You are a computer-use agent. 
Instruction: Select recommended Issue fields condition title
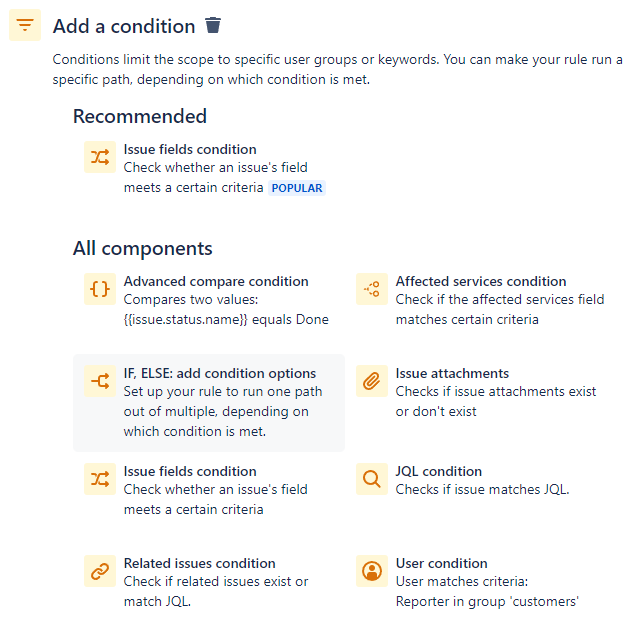(190, 150)
